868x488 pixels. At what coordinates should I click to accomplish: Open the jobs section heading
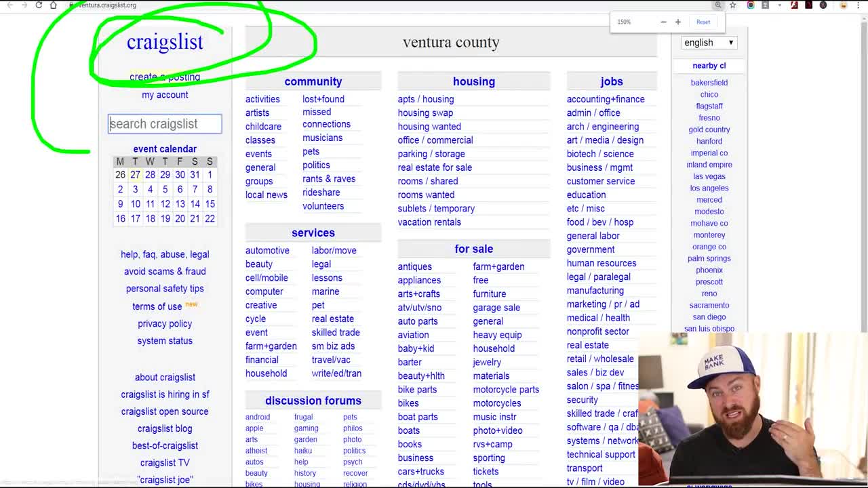tap(611, 81)
